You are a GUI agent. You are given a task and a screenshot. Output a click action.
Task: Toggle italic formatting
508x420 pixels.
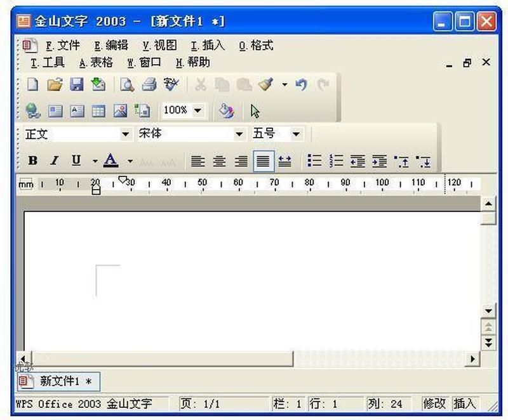tap(55, 161)
